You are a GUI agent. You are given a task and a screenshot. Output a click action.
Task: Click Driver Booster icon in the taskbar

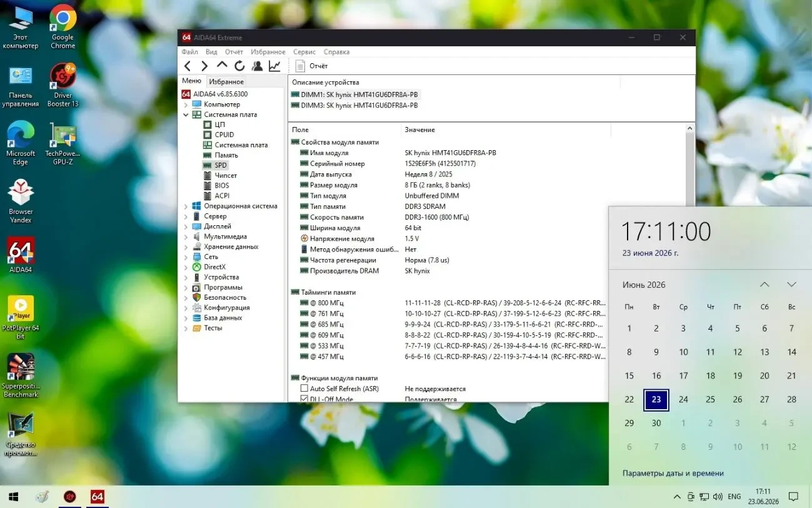click(x=69, y=497)
